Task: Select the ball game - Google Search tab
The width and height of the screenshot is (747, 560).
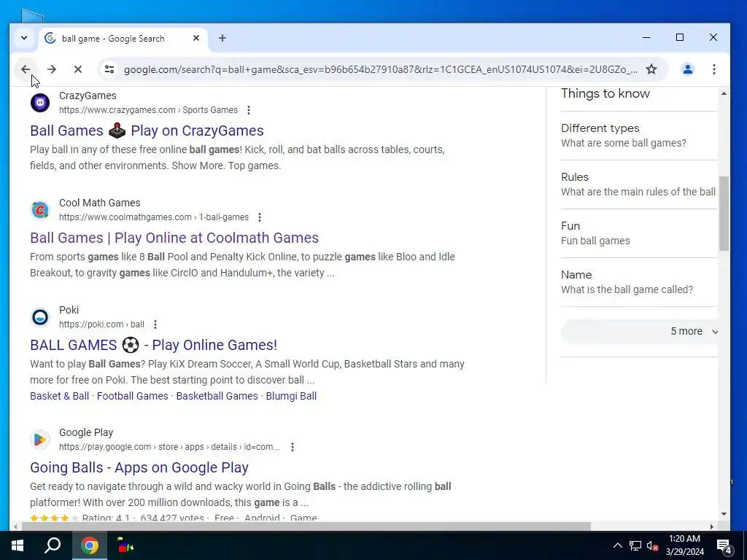Action: (123, 38)
